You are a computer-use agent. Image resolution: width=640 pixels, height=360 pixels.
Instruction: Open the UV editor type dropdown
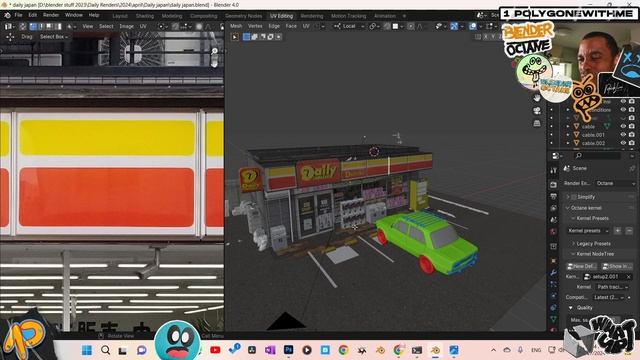(x=9, y=26)
